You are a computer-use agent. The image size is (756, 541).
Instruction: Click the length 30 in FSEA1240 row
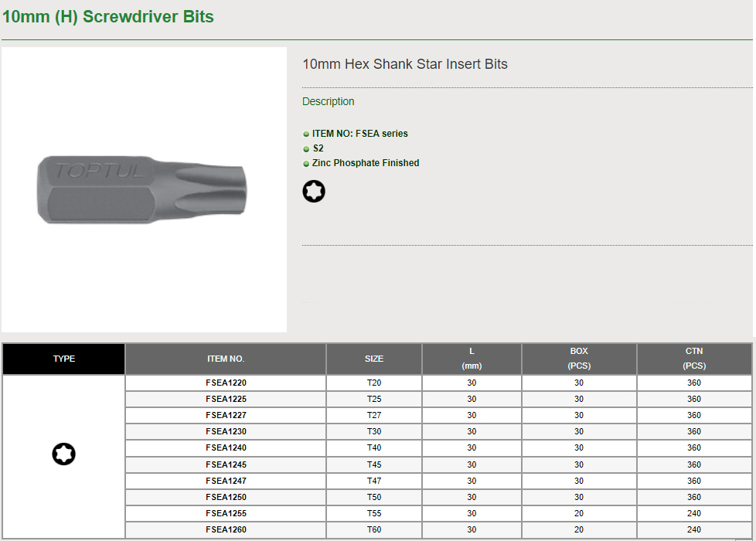(x=472, y=448)
